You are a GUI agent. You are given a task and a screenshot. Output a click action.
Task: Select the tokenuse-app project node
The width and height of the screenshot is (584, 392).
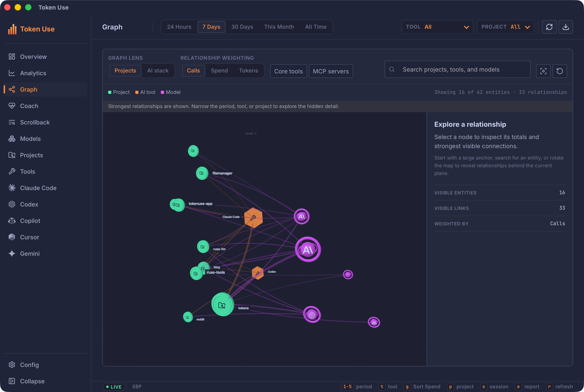click(178, 205)
